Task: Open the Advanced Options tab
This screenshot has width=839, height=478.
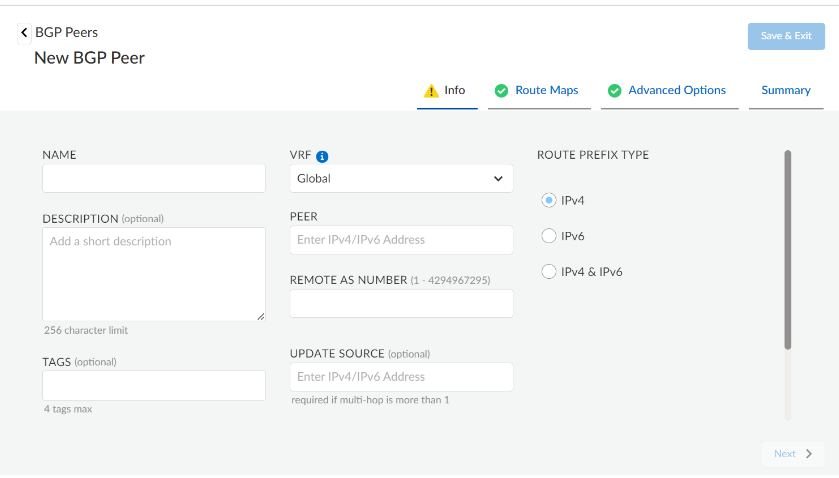Action: pyautogui.click(x=676, y=91)
